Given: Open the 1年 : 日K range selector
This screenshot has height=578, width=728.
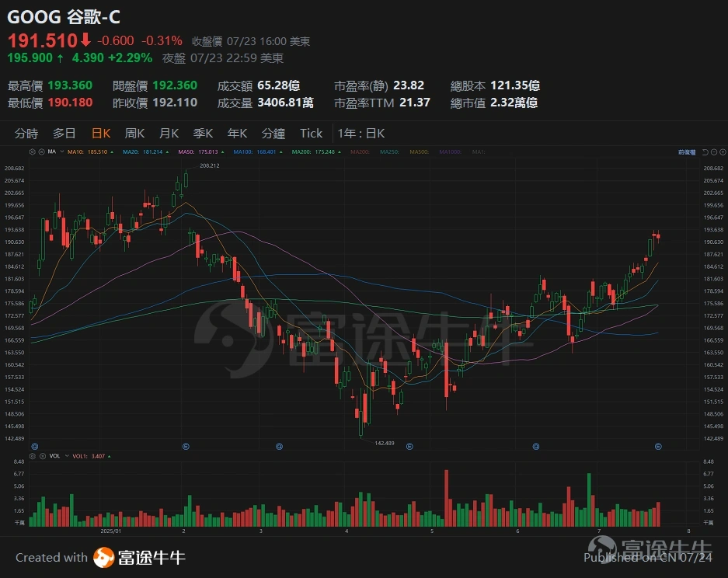Looking at the screenshot, I should point(361,134).
